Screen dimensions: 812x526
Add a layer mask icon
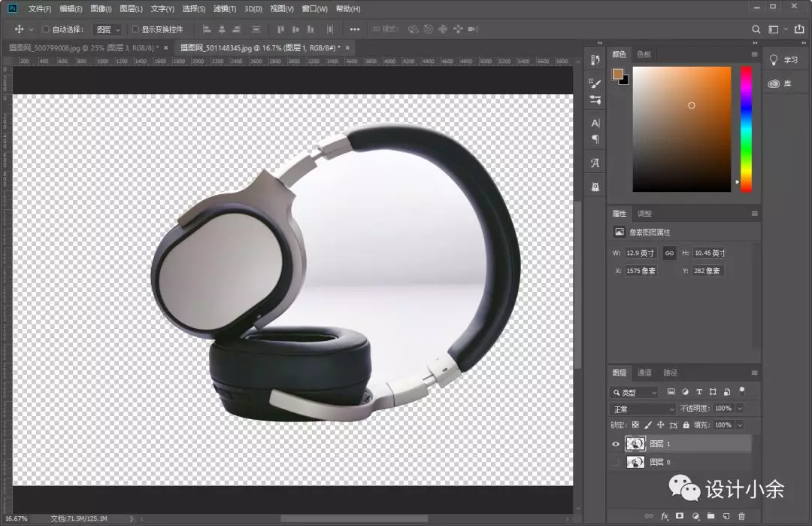pyautogui.click(x=680, y=516)
